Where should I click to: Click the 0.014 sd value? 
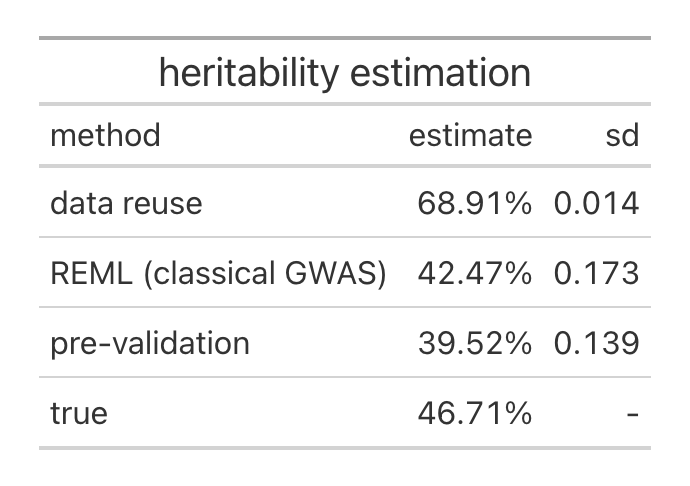tap(596, 203)
